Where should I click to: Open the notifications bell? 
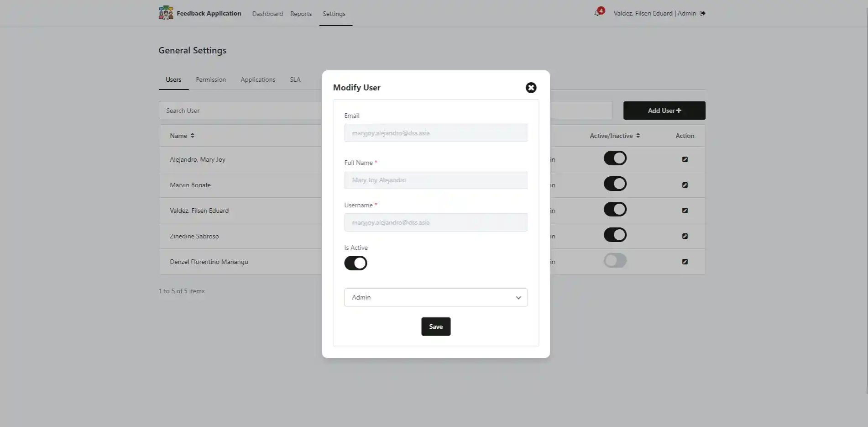tap(597, 13)
